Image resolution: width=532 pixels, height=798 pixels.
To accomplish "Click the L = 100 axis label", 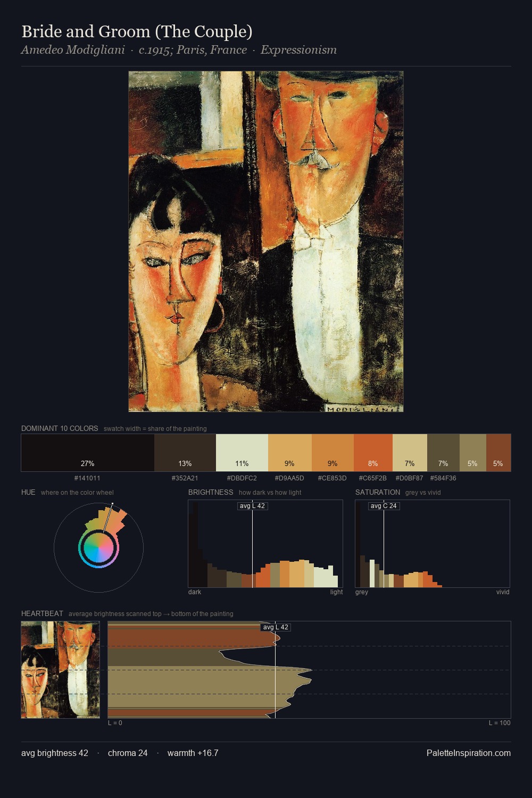I will 500,723.
